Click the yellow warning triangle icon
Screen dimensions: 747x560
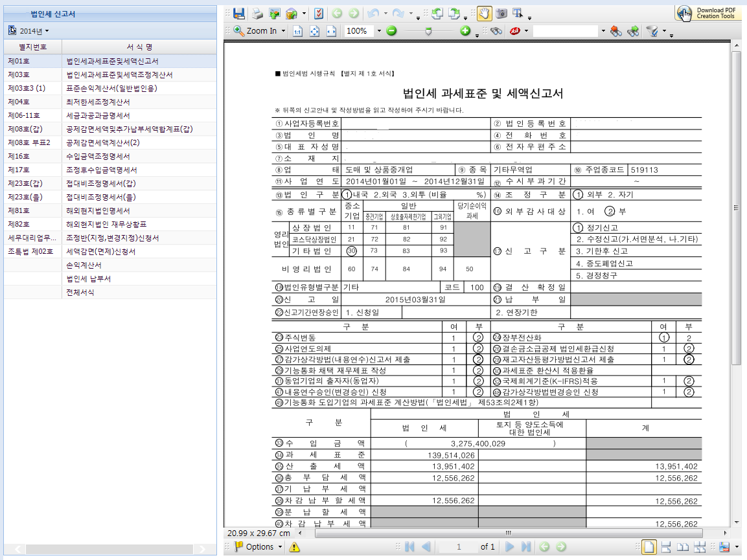[295, 547]
